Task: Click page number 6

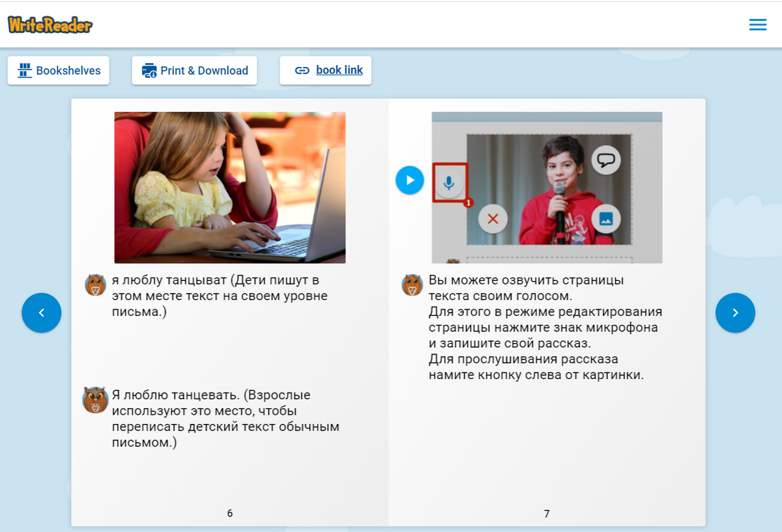Action: point(229,513)
